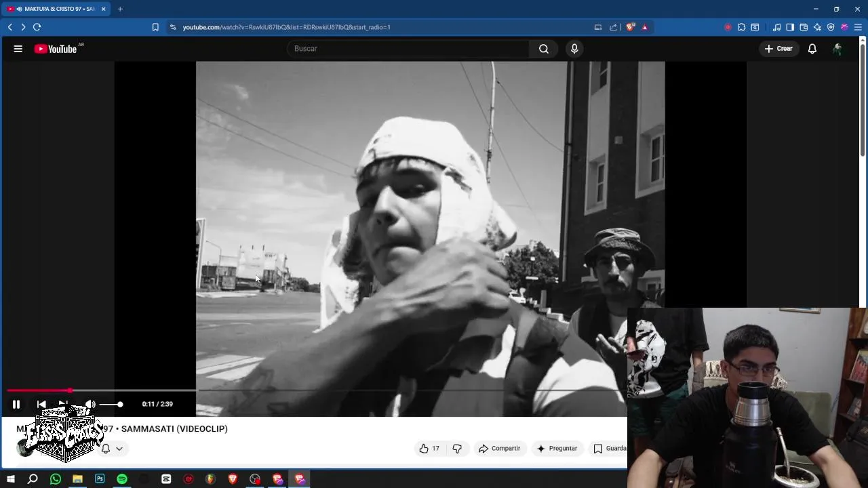The width and height of the screenshot is (868, 488).
Task: Open the browser profile avatar in toolbar
Action: [x=844, y=27]
